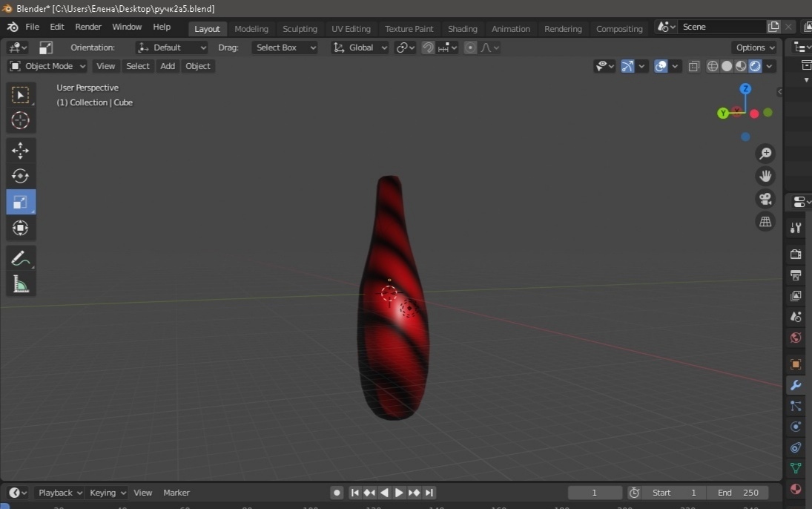Click the Z axis on navigation gizmo
Image resolution: width=812 pixels, height=509 pixels.
pyautogui.click(x=745, y=88)
